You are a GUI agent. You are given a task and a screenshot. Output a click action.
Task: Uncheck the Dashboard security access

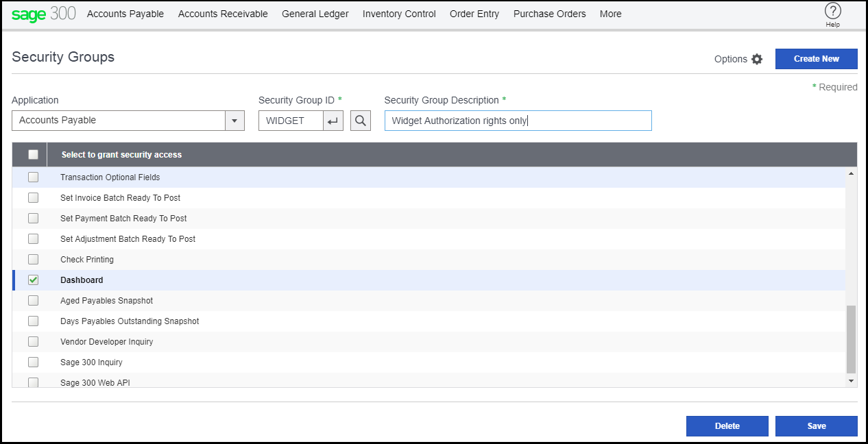[33, 280]
